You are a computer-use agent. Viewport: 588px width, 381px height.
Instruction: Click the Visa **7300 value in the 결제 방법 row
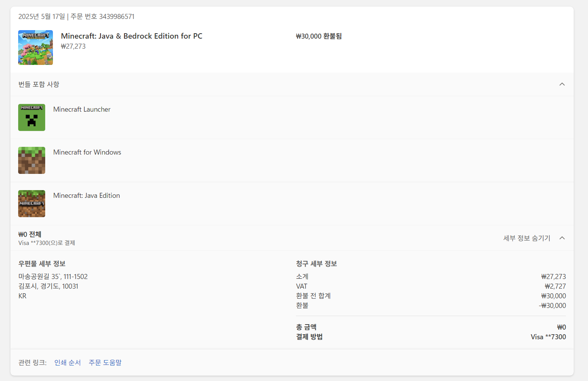tap(549, 337)
